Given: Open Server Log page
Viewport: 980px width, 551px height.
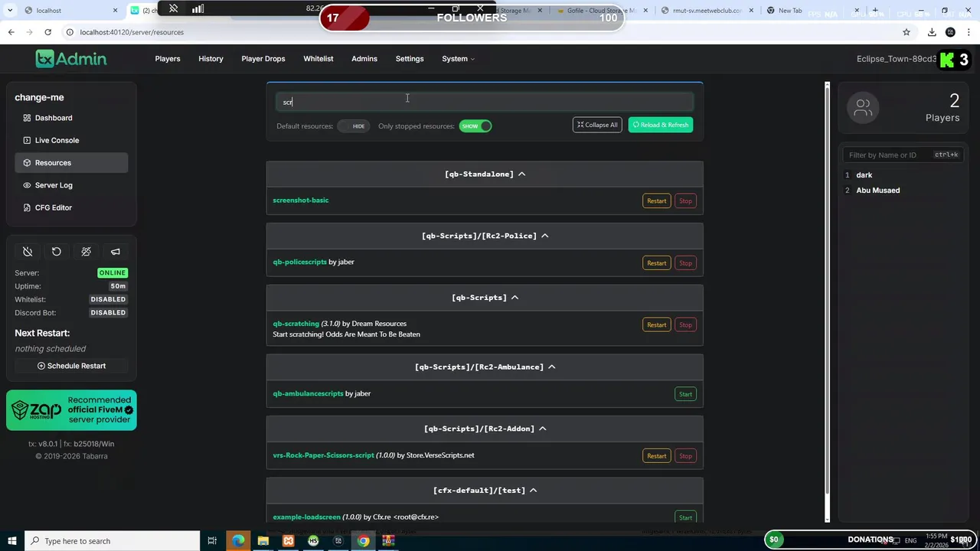Looking at the screenshot, I should click(71, 185).
